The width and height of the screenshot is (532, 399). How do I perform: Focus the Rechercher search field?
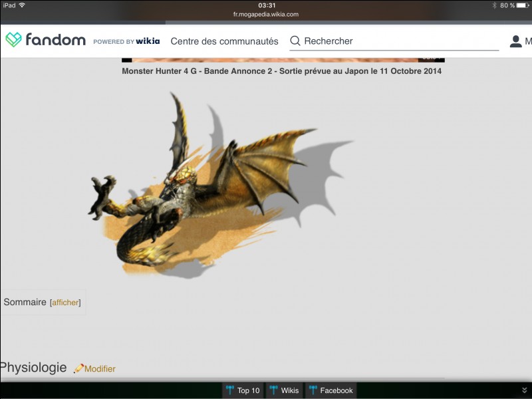(x=394, y=41)
